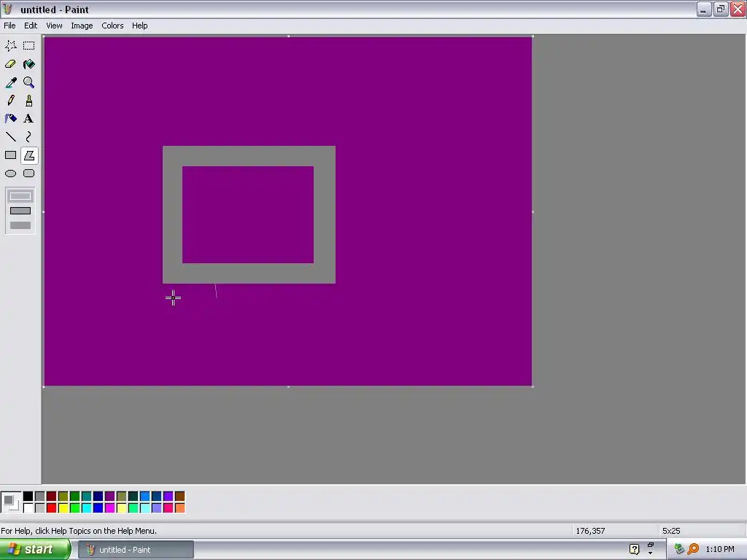Image resolution: width=747 pixels, height=560 pixels.
Task: Click the untitled - Paint taskbar button
Action: 136,550
